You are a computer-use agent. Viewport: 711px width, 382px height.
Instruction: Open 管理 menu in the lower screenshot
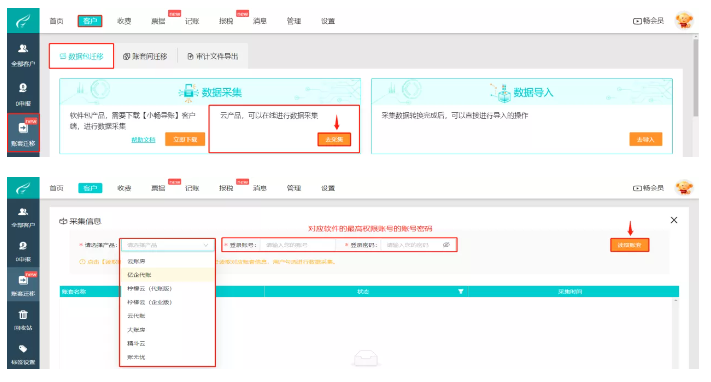coord(294,188)
